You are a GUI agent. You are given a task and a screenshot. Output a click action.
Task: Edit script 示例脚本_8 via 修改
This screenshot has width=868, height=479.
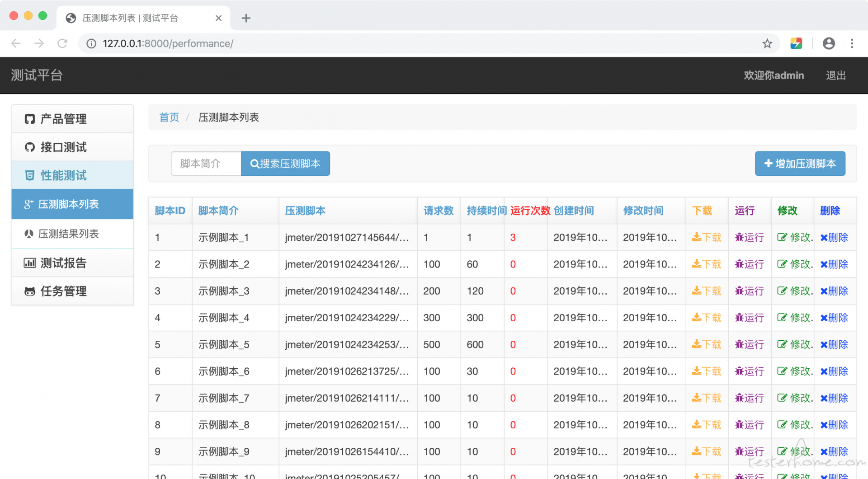(x=795, y=425)
